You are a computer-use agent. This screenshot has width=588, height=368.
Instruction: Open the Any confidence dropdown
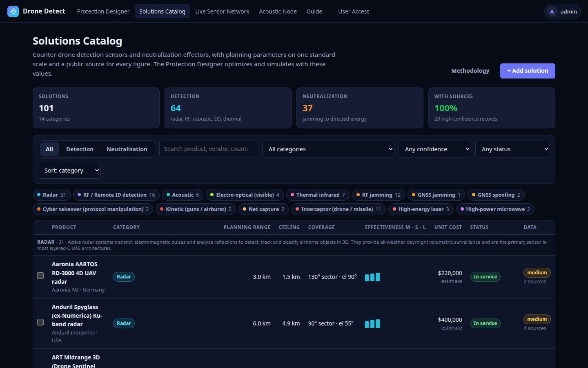(435, 149)
